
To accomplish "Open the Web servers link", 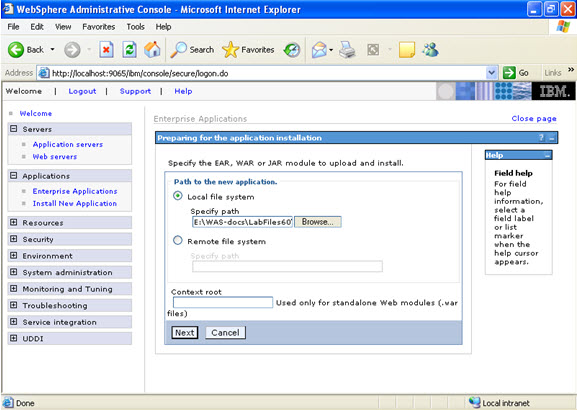I will point(55,156).
